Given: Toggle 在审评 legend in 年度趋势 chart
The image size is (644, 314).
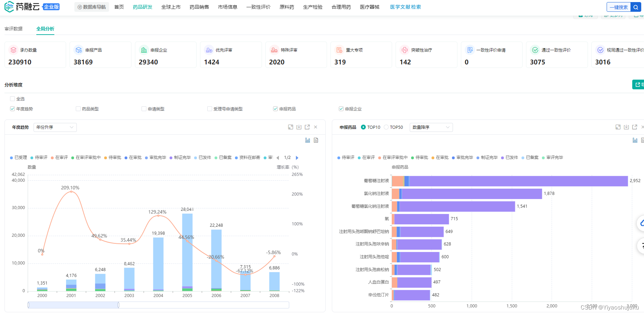Looking at the screenshot, I should click(x=60, y=158).
